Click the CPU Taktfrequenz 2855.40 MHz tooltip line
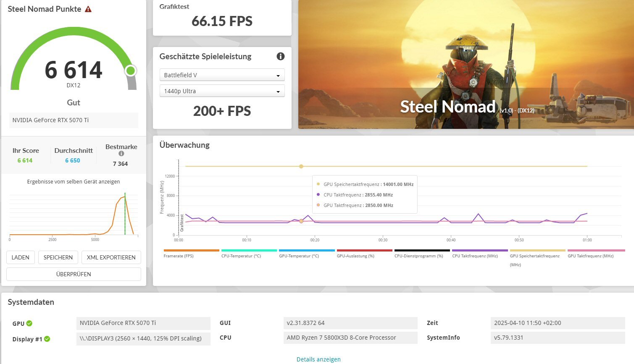 [355, 195]
